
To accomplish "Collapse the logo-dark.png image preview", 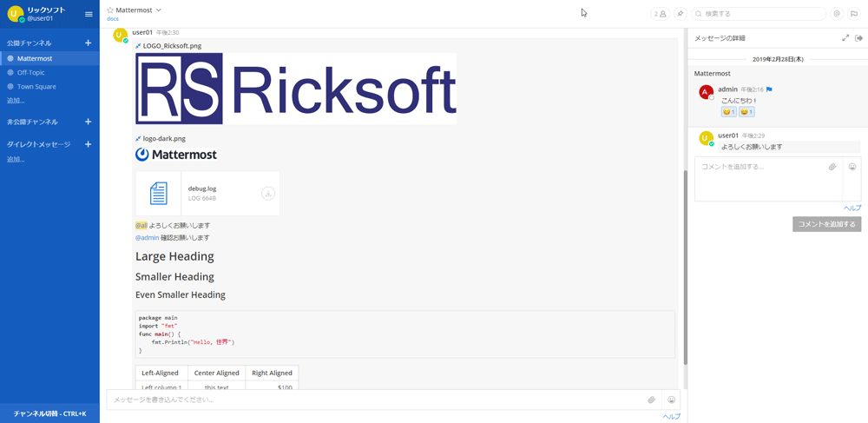I will point(138,139).
